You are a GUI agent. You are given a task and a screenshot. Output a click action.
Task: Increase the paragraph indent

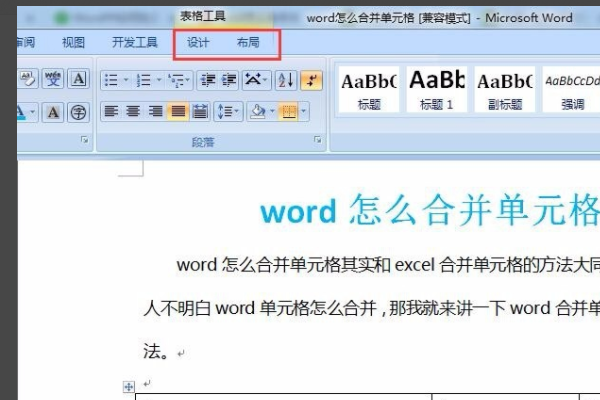(x=229, y=80)
